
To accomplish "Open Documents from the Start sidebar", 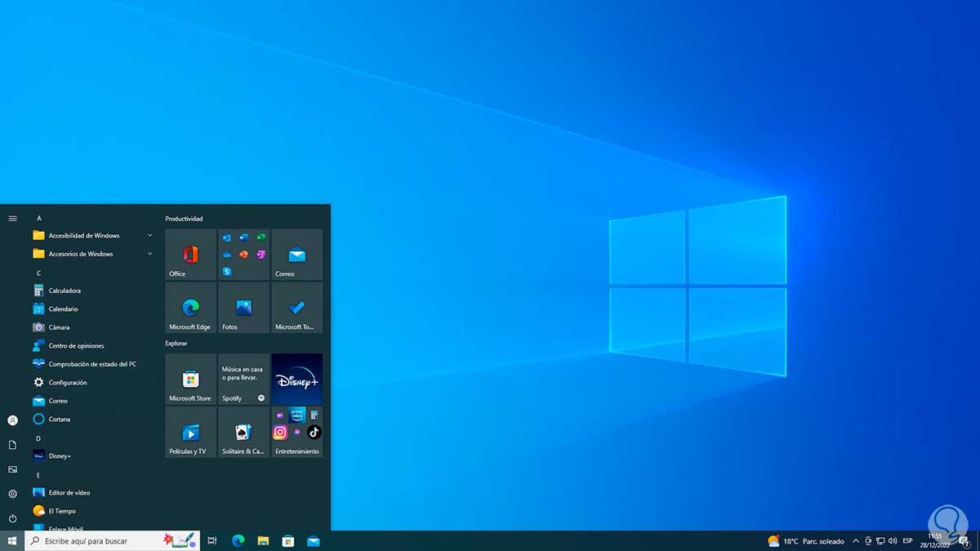I will [12, 445].
